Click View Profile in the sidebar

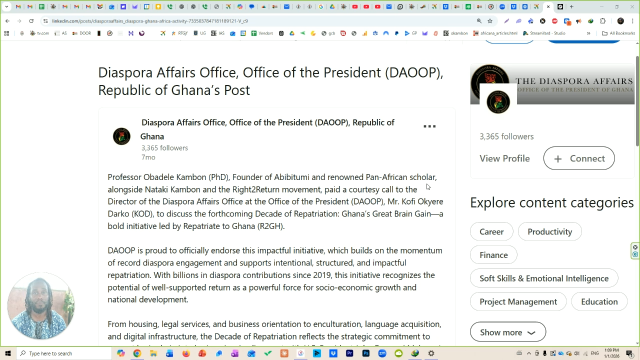(x=504, y=158)
